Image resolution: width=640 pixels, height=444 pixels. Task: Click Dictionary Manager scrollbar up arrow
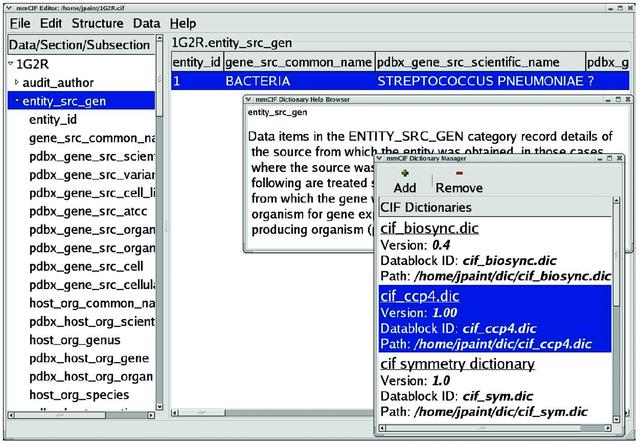pyautogui.click(x=616, y=200)
